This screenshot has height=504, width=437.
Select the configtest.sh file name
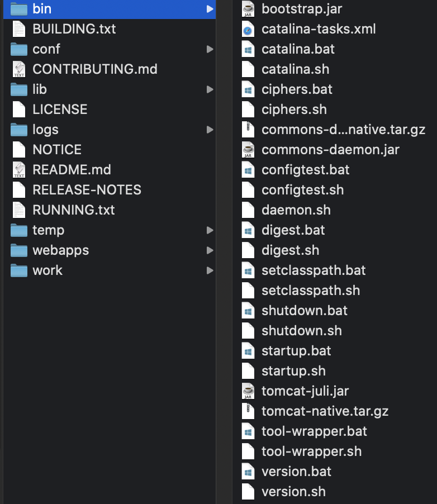(302, 190)
